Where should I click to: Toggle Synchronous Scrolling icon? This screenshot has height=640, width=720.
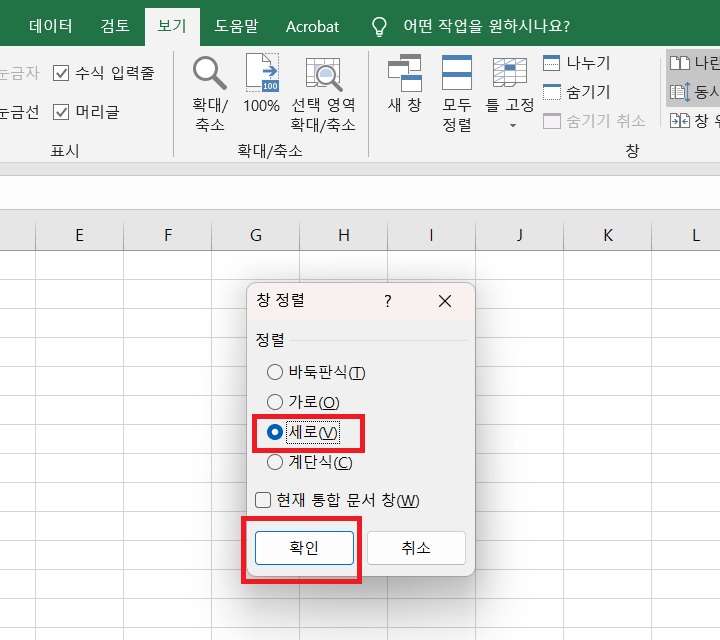click(x=680, y=92)
